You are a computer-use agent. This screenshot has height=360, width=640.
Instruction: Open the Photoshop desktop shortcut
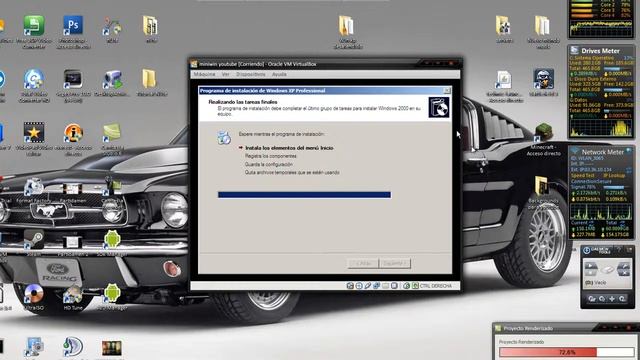pyautogui.click(x=73, y=26)
